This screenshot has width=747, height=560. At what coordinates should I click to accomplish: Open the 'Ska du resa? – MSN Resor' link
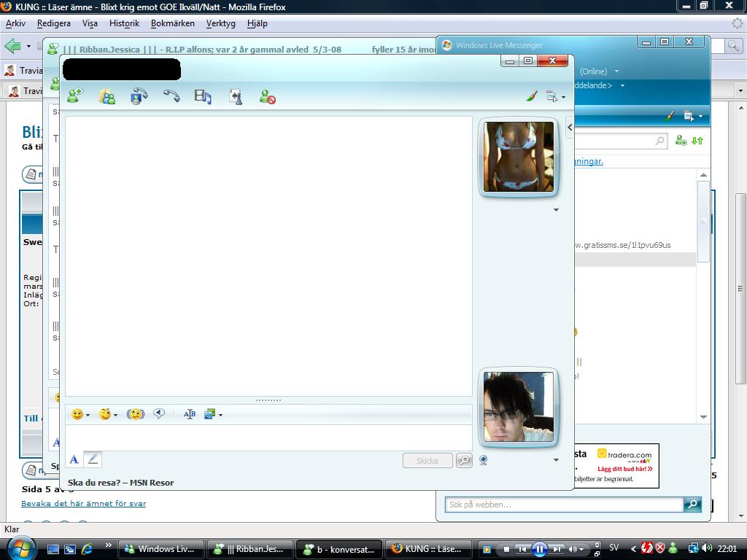[x=120, y=483]
